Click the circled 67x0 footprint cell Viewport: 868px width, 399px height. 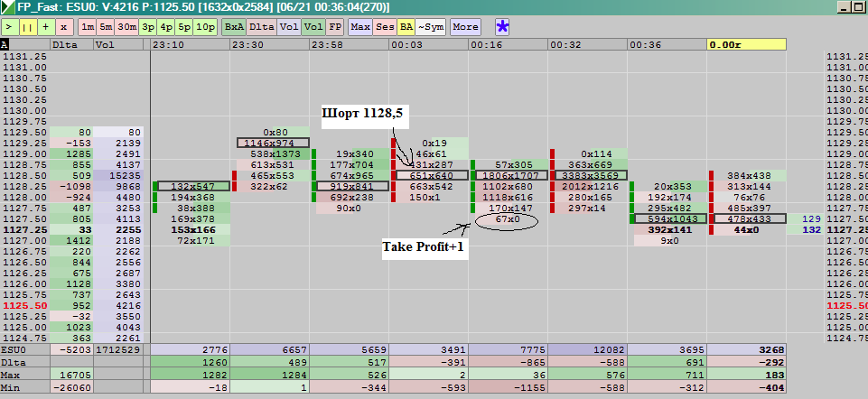(507, 219)
